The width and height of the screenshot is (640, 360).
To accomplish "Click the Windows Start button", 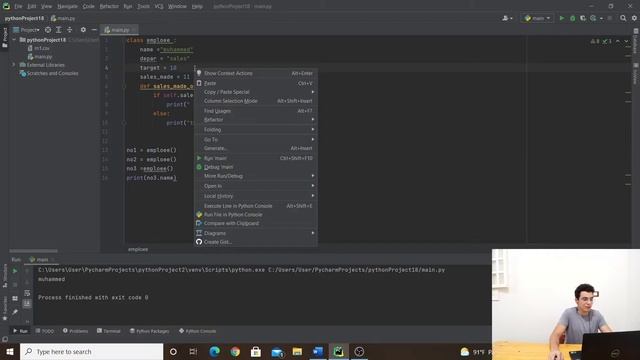I will (x=10, y=351).
